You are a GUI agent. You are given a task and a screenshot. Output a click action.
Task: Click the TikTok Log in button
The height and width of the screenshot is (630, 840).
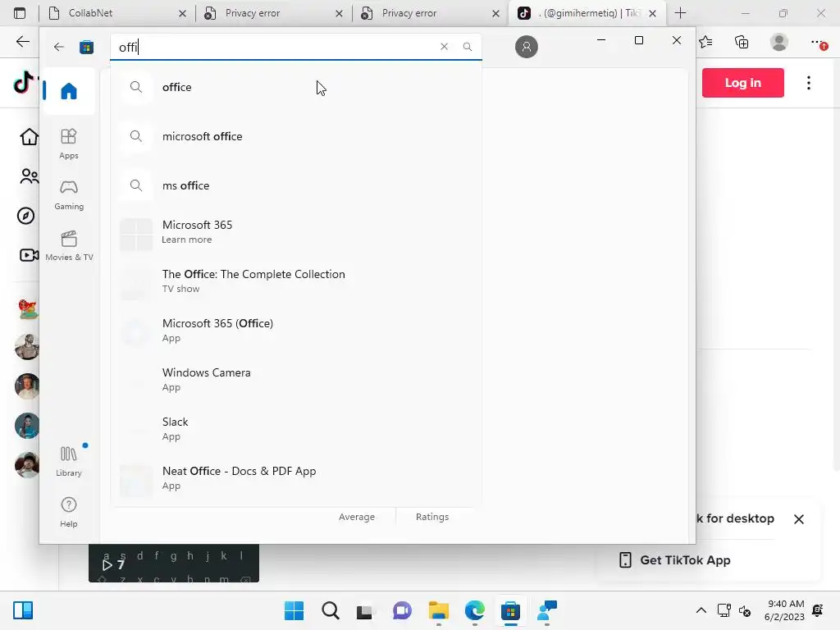click(742, 83)
